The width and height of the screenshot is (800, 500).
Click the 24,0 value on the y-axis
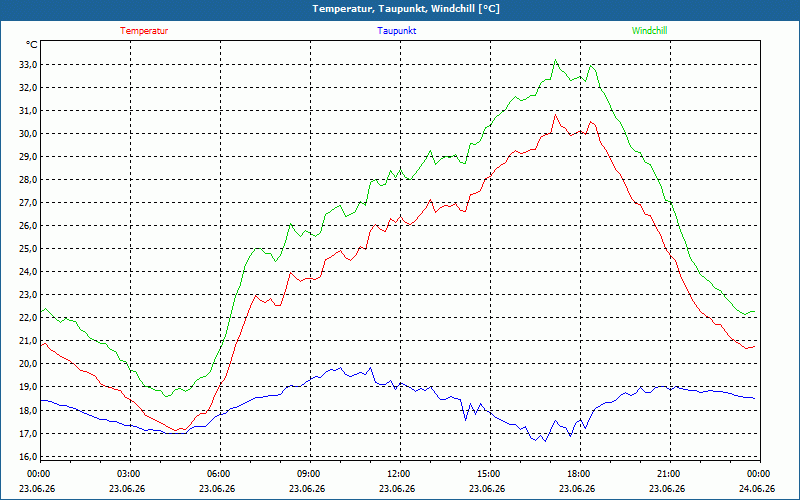[x=28, y=272]
